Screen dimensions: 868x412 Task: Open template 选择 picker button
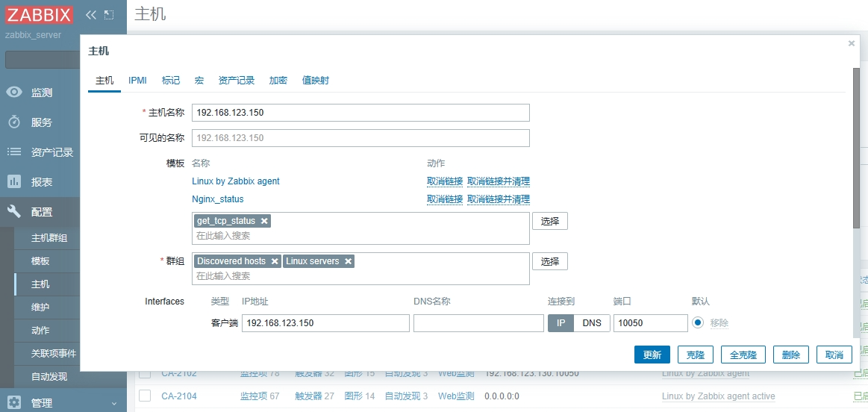tap(549, 221)
